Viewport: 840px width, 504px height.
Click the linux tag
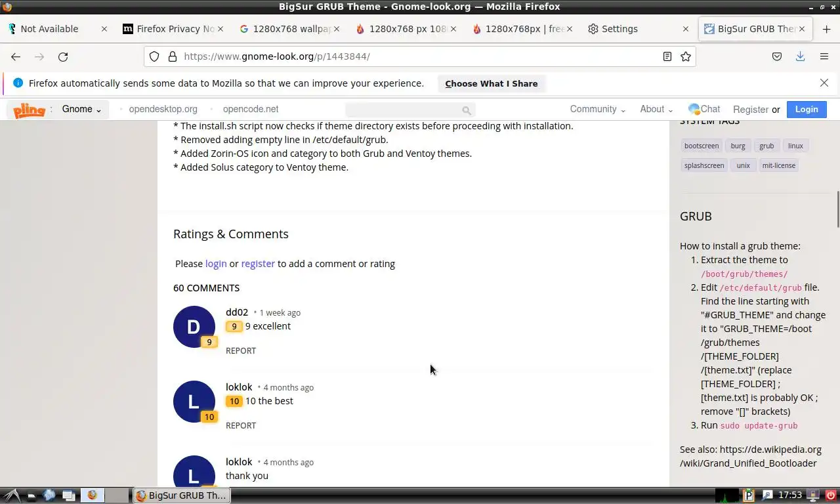click(795, 146)
